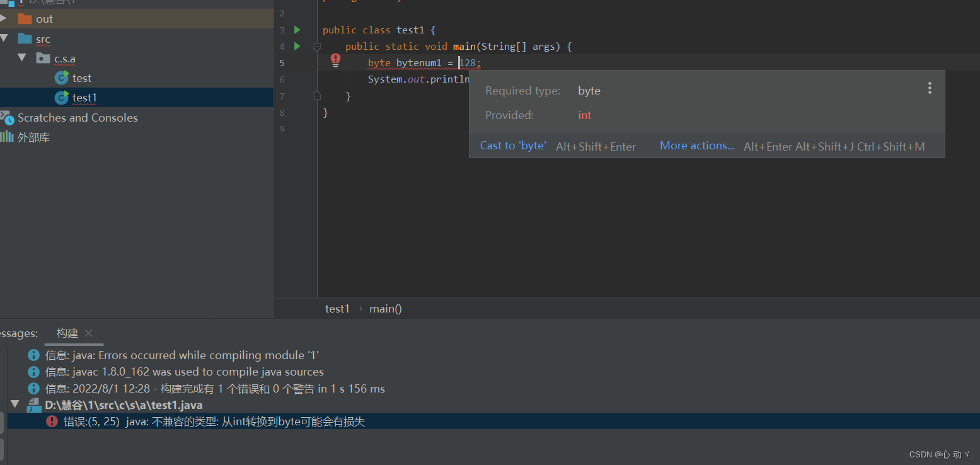Click the orange out folder icon
The image size is (980, 465).
tap(25, 19)
